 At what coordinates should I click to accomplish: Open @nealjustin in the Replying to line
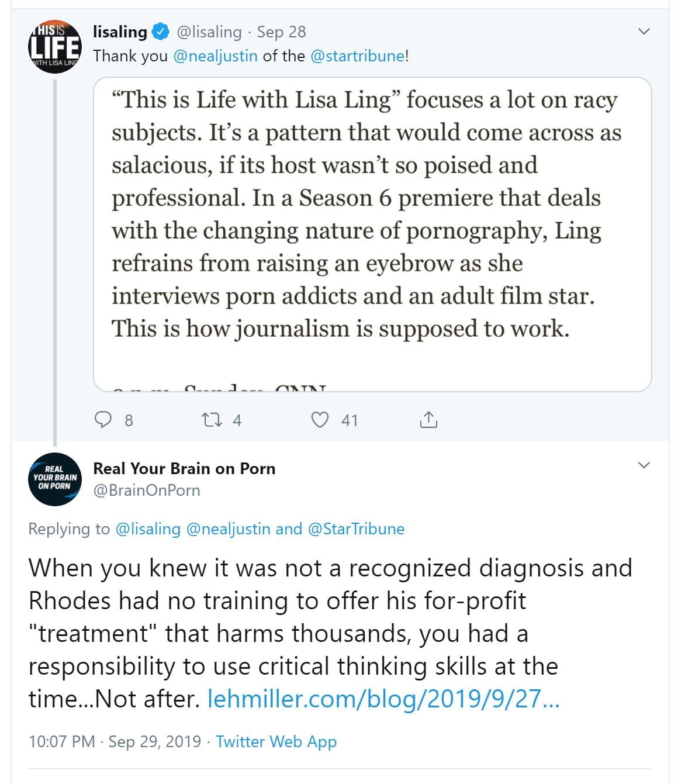[228, 529]
